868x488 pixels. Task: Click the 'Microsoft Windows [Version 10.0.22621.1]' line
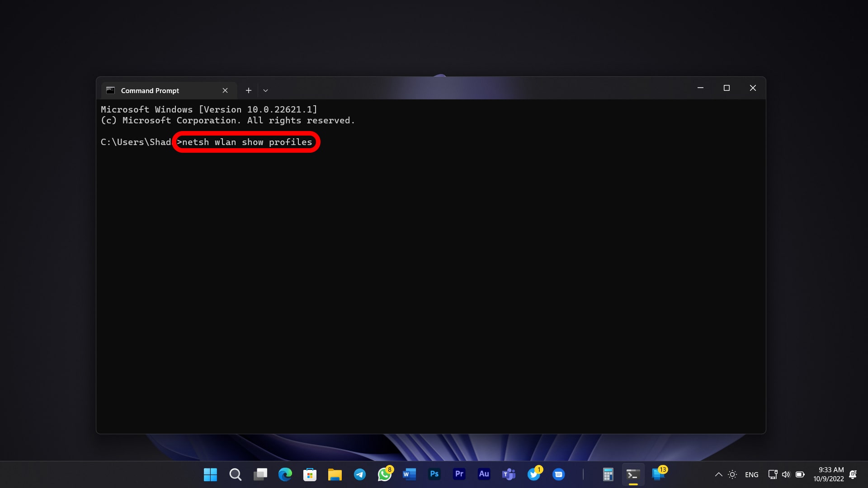209,109
